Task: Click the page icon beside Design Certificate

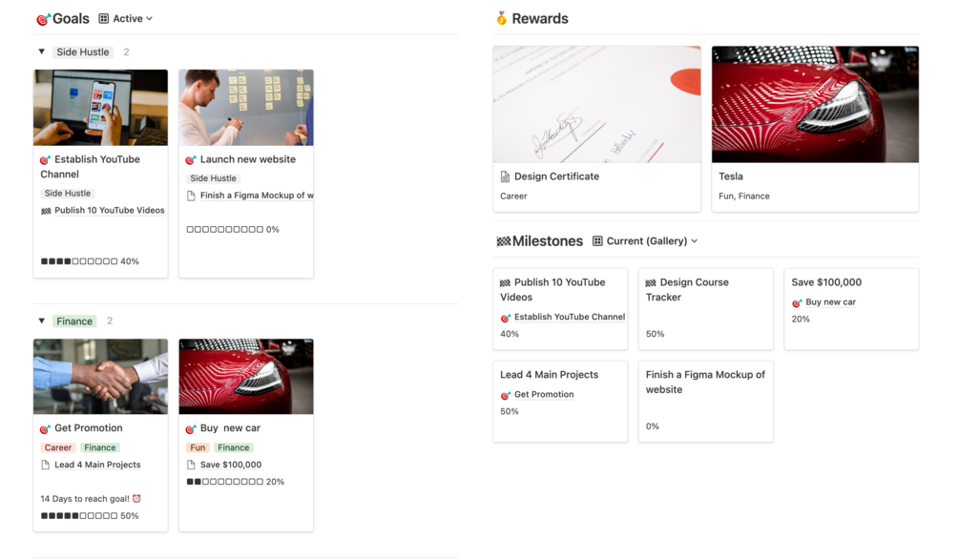Action: point(505,176)
